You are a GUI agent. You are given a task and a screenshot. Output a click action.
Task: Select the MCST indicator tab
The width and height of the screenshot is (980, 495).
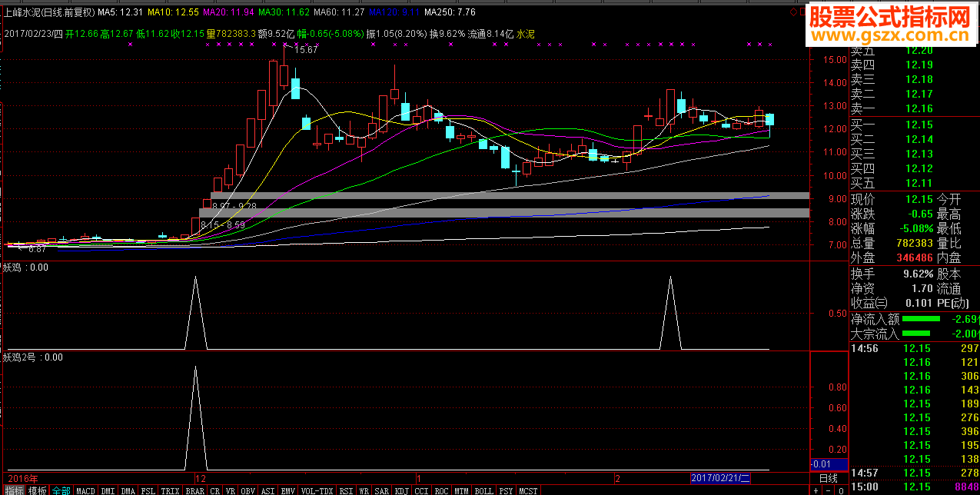[528, 490]
